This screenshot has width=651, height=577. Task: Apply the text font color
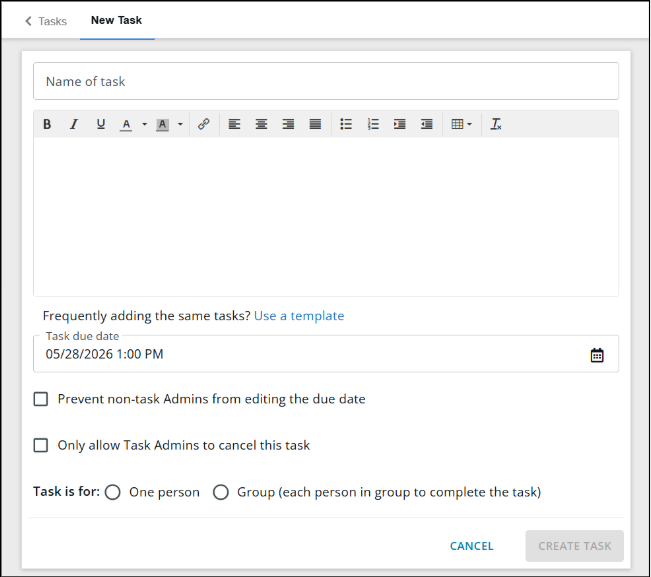(x=126, y=124)
